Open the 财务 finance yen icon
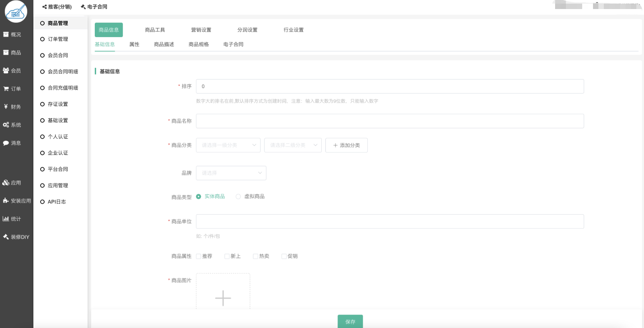Viewport: 644px width, 328px height. [x=6, y=107]
